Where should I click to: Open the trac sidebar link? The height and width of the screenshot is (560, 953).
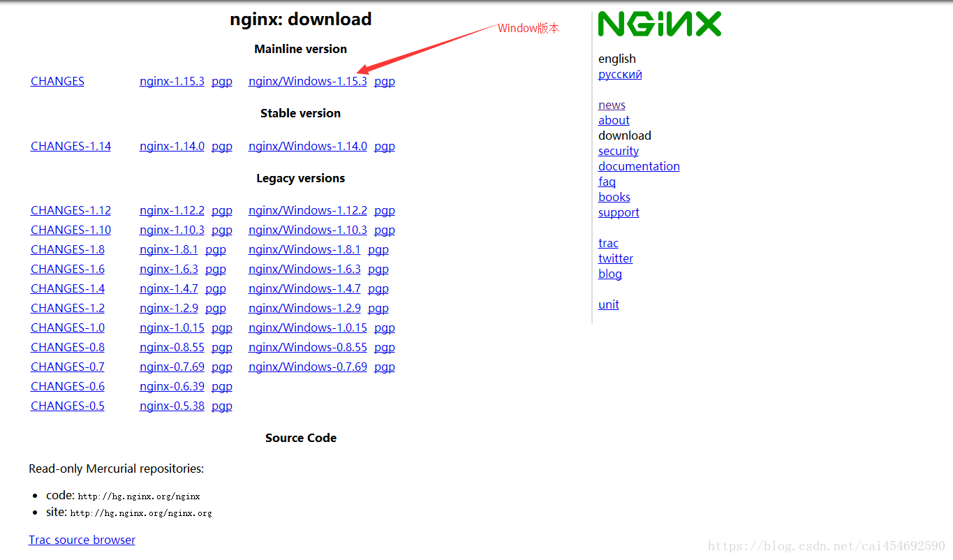tap(608, 243)
